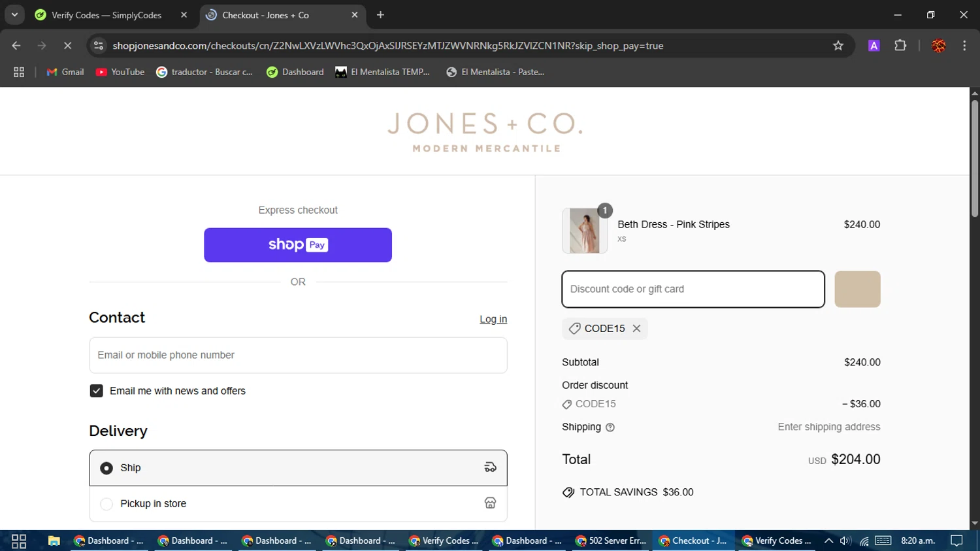Open the Chrome three-dot menu

(964, 46)
